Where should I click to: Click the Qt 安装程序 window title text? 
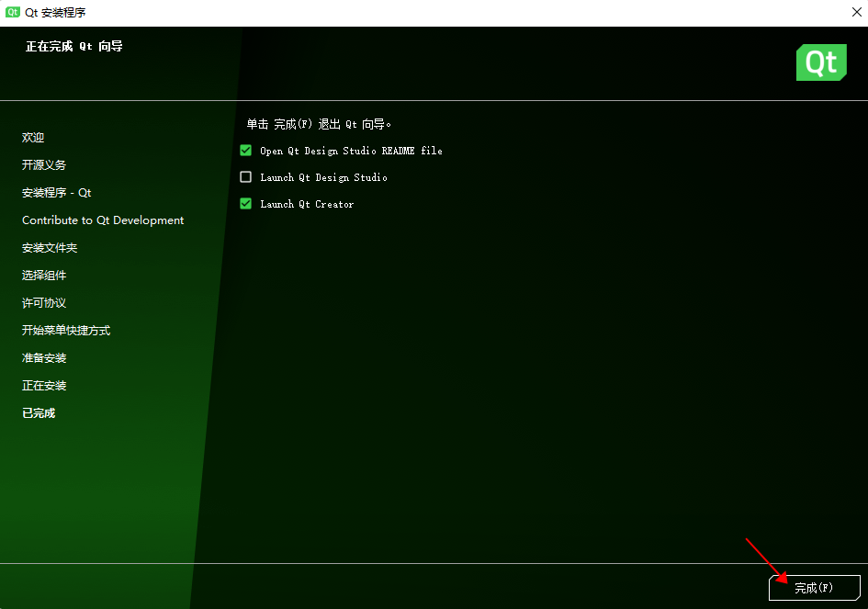click(55, 12)
